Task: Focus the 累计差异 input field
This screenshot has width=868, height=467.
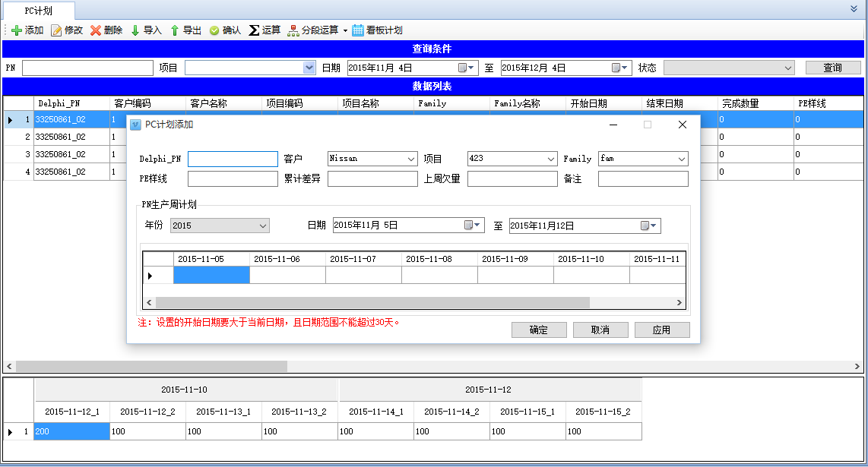Action: (x=372, y=179)
